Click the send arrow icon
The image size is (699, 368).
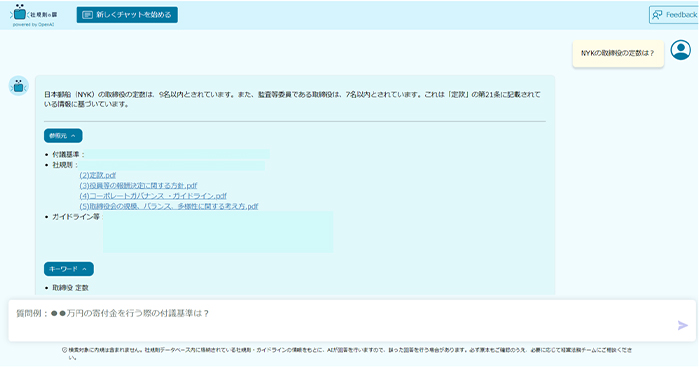pos(683,326)
